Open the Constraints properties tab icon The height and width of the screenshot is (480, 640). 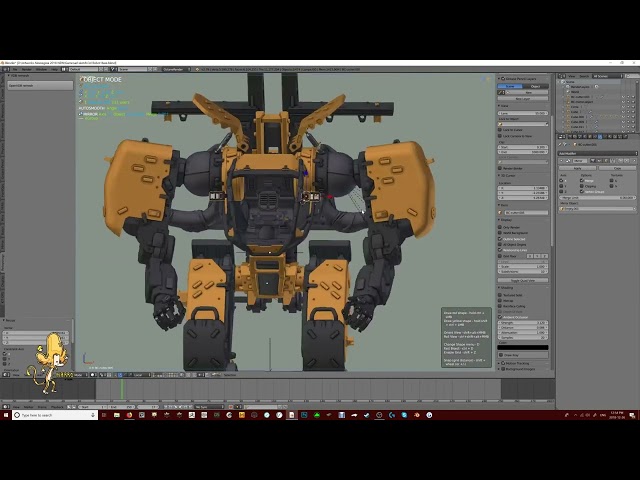click(x=595, y=136)
